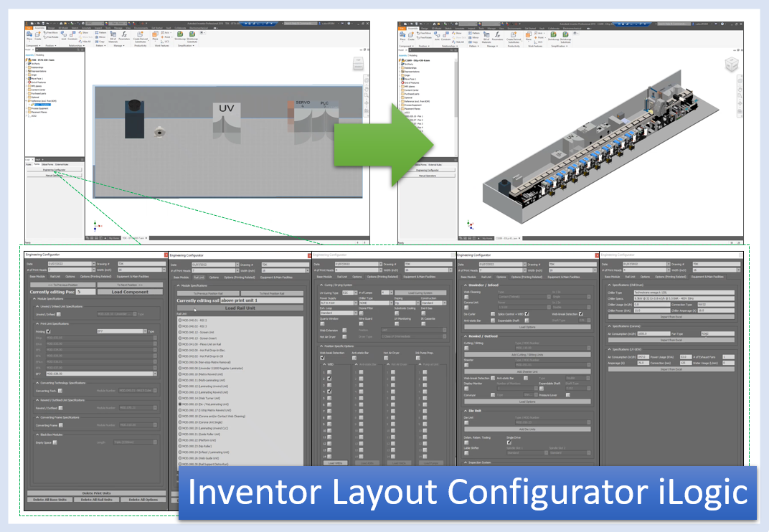Click Load Curing System button

point(420,293)
